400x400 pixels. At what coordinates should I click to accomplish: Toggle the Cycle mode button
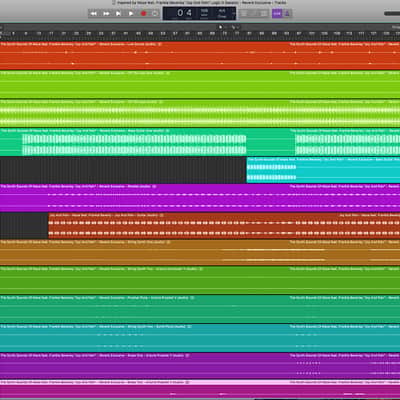(x=155, y=14)
